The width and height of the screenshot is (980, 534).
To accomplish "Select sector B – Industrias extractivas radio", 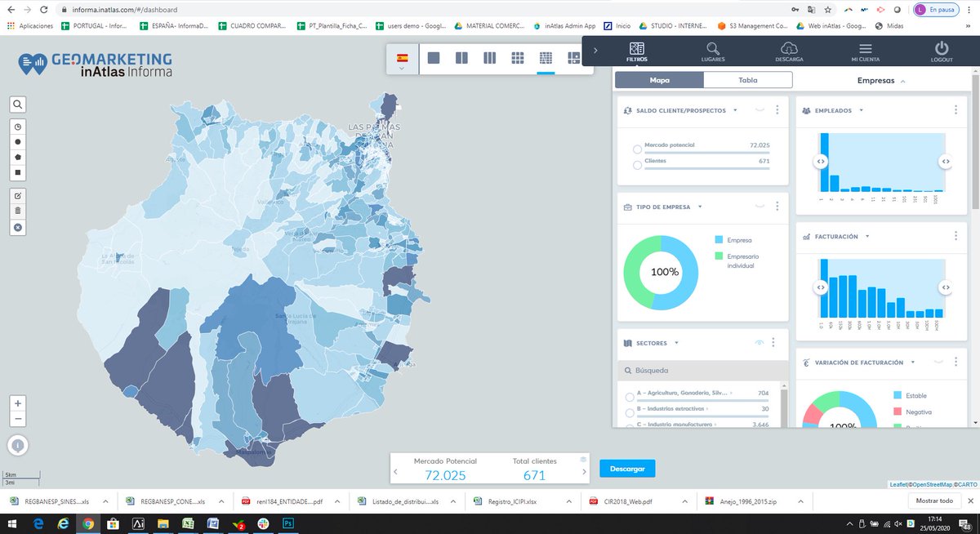I will point(630,412).
